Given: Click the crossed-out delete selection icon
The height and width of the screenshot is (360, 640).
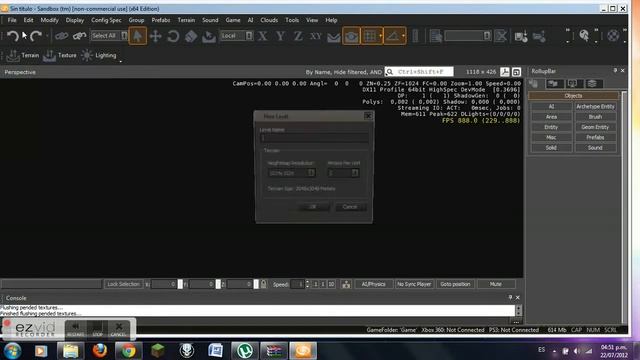Looking at the screenshot, I should click(x=500, y=36).
